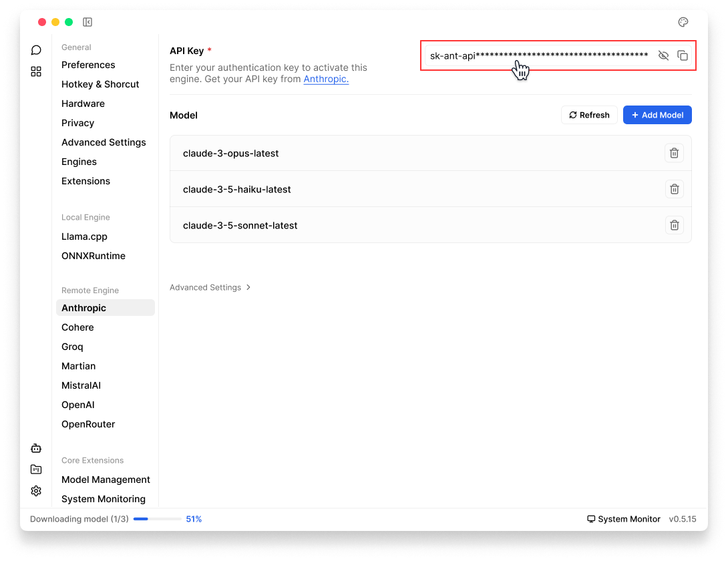Open the assistant robot icon in left rail

[x=36, y=448]
